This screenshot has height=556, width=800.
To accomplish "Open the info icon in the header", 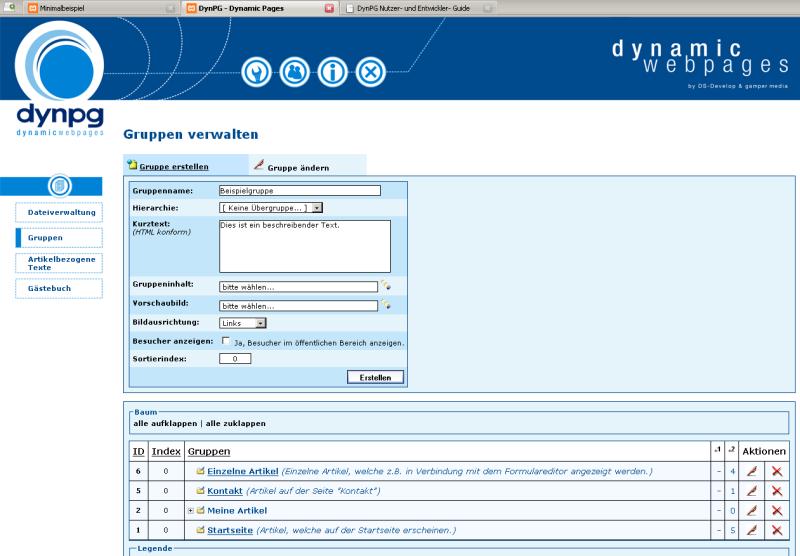I will [x=333, y=71].
